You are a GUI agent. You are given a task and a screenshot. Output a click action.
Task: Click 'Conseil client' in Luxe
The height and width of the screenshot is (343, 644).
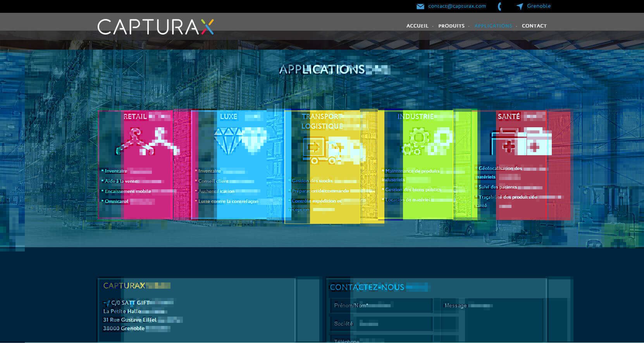click(214, 181)
